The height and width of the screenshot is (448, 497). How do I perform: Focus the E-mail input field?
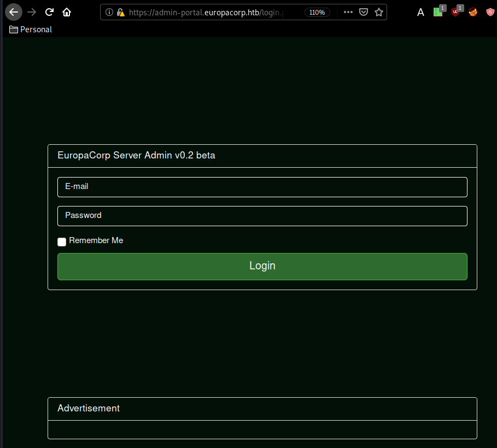(262, 187)
